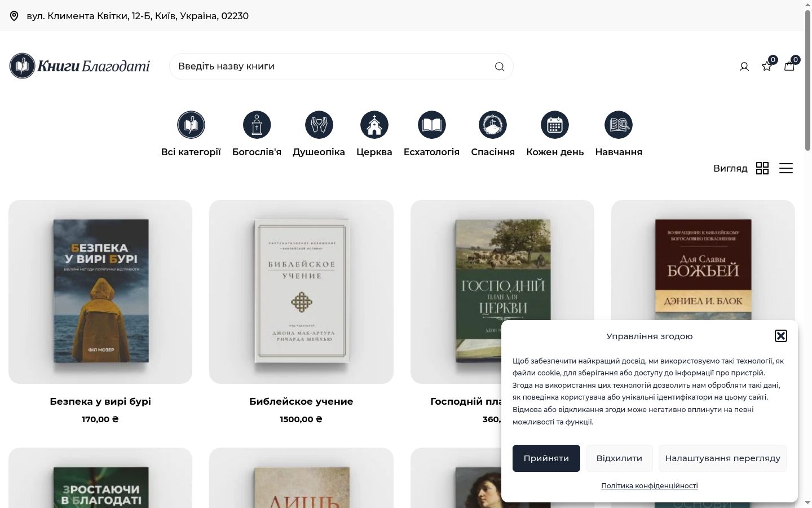
Task: Click the Вигляд view label
Action: click(x=730, y=168)
